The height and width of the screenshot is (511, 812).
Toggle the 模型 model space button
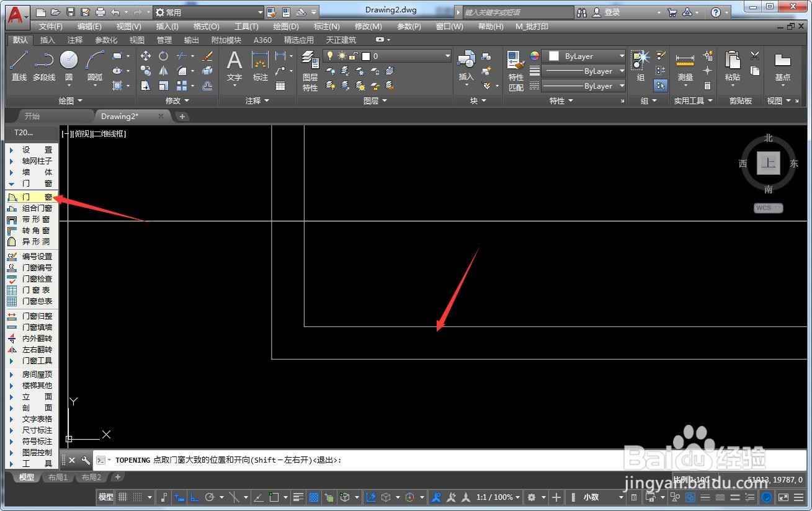click(106, 497)
